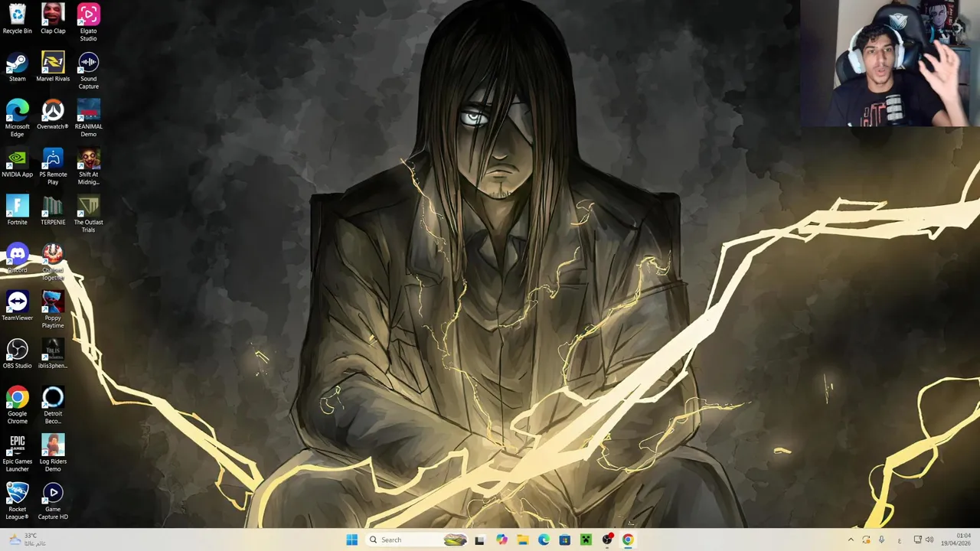Select the Sound Capture desktop icon

[88, 70]
